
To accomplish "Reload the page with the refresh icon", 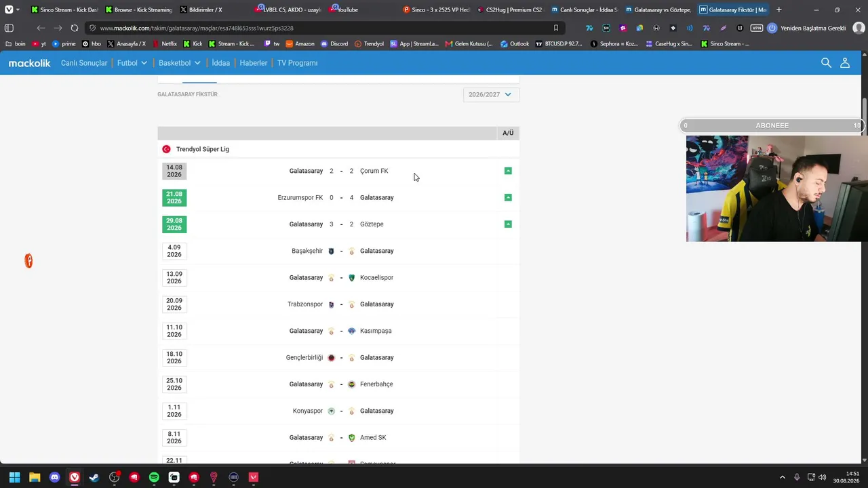I will click(x=75, y=28).
